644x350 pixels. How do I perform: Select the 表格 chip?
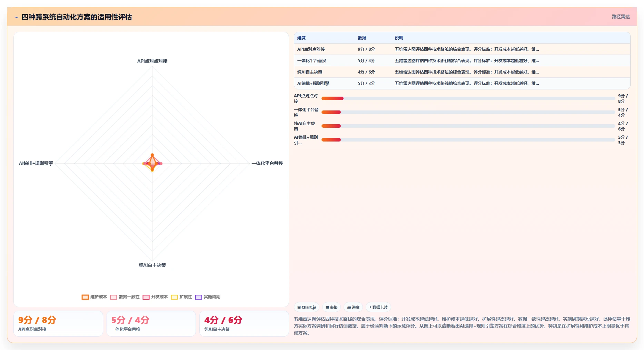[331, 307]
